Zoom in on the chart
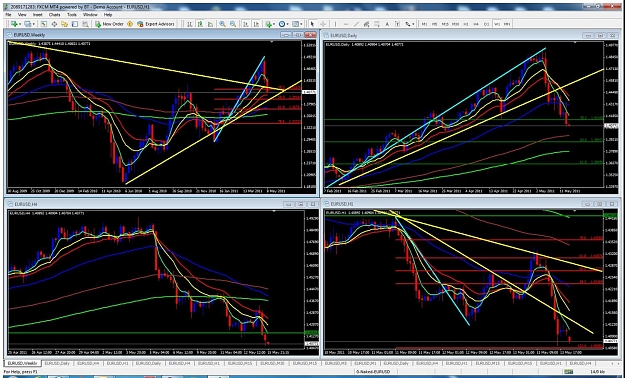This screenshot has width=625, height=378. tap(222, 24)
